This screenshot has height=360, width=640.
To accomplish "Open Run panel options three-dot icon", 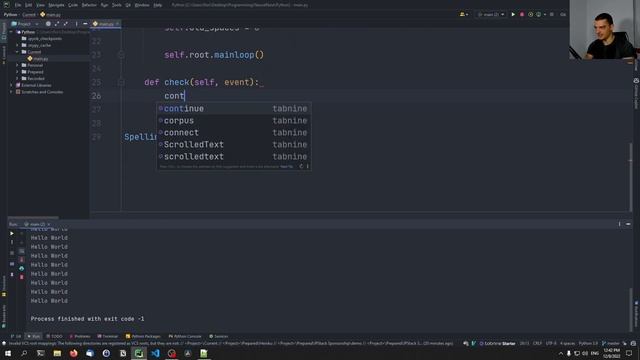I will [619, 224].
